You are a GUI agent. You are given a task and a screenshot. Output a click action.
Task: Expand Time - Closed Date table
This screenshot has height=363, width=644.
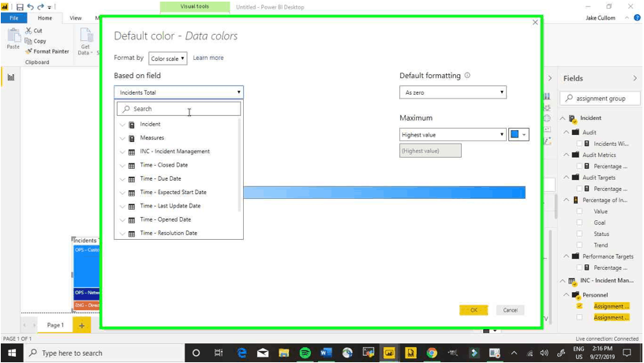[x=122, y=165]
